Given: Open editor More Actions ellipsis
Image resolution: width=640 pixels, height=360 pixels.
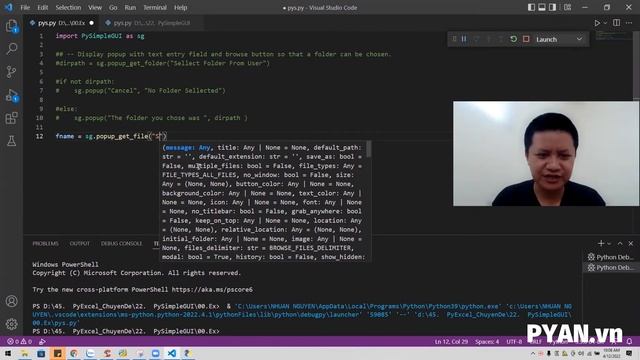Looking at the screenshot, I should tap(629, 23).
